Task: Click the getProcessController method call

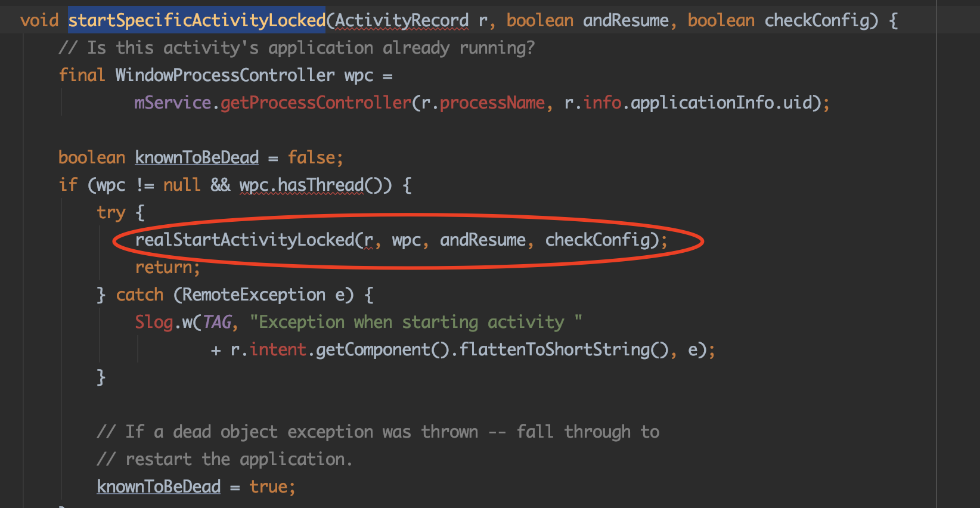Action: click(316, 103)
